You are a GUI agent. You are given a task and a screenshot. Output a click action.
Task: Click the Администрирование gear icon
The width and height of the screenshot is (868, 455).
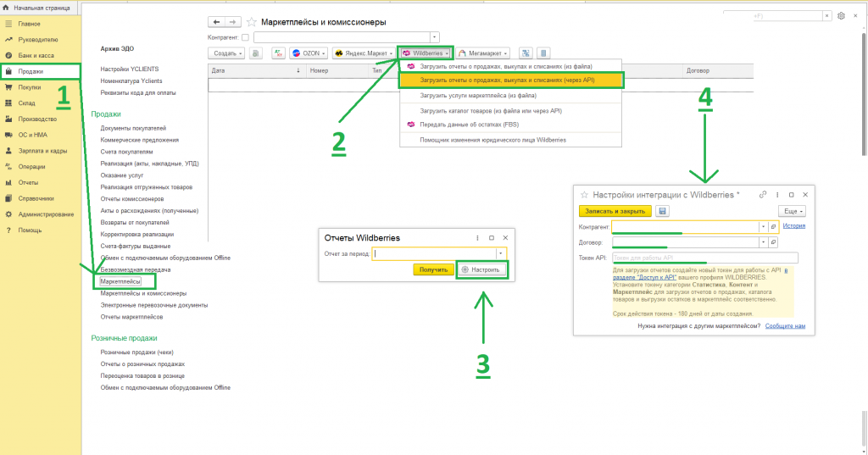(8, 214)
